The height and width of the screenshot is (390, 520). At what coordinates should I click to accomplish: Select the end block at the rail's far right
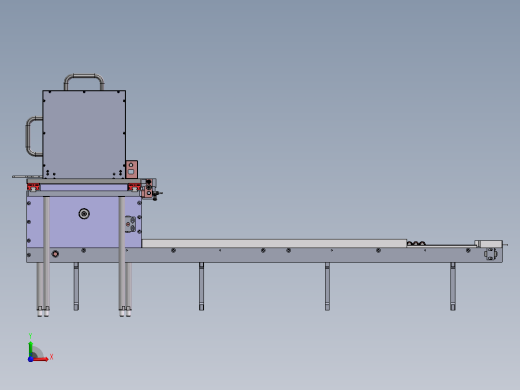[489, 244]
